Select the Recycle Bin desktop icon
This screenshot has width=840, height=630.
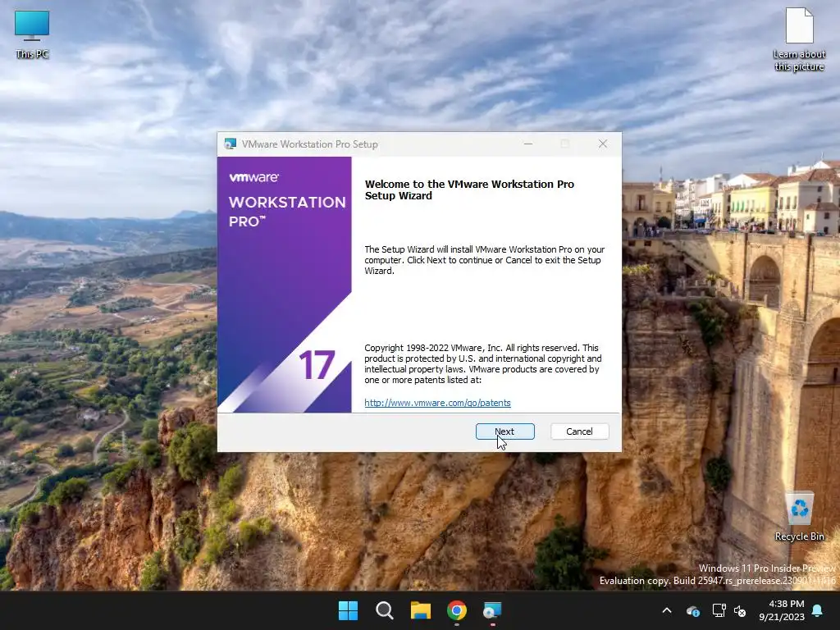[x=799, y=517]
